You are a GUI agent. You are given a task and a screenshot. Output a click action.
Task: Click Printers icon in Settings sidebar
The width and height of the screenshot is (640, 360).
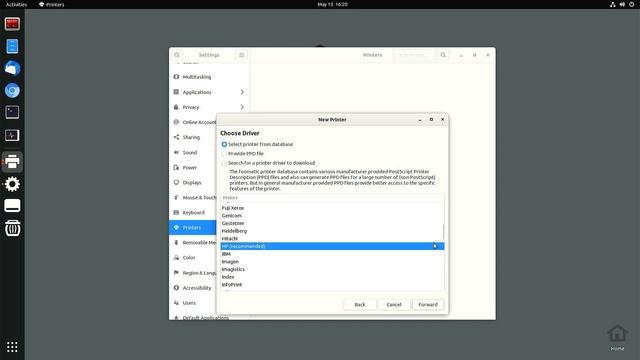point(176,227)
